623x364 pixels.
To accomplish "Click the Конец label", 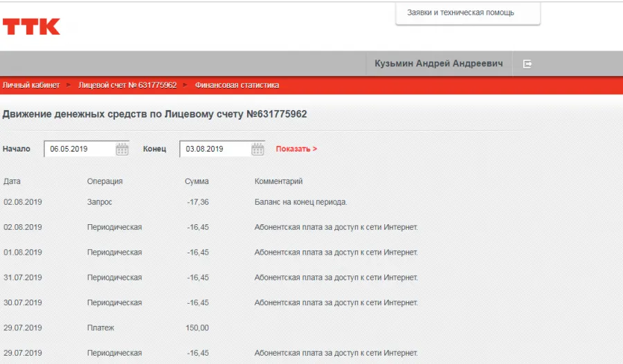I will [154, 149].
